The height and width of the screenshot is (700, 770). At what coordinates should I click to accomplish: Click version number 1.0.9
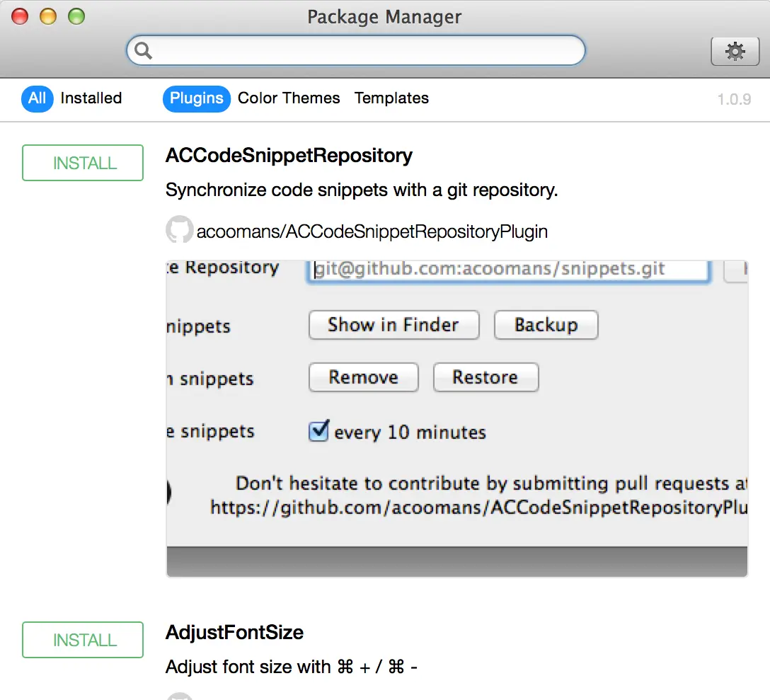(734, 99)
